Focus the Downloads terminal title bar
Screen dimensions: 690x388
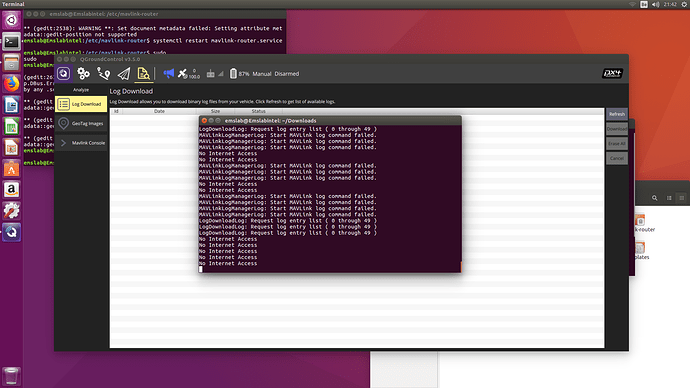coord(330,120)
